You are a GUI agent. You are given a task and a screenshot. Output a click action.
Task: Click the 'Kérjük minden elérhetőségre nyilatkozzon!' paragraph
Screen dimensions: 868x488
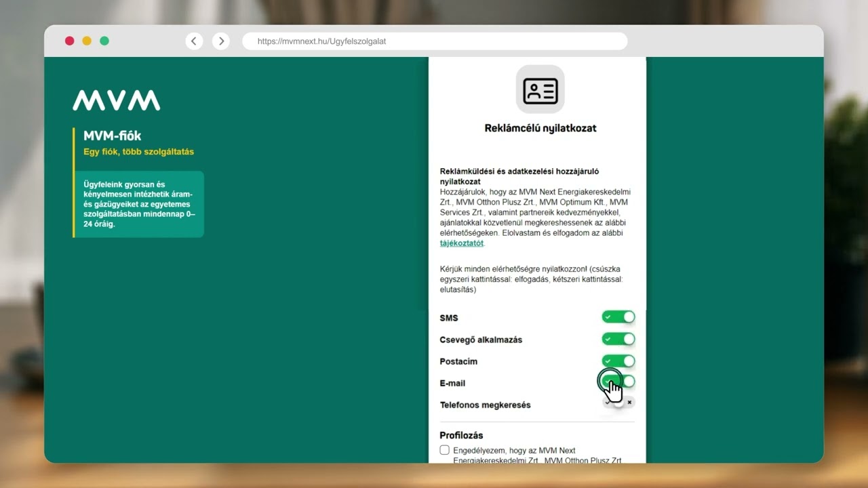point(531,279)
